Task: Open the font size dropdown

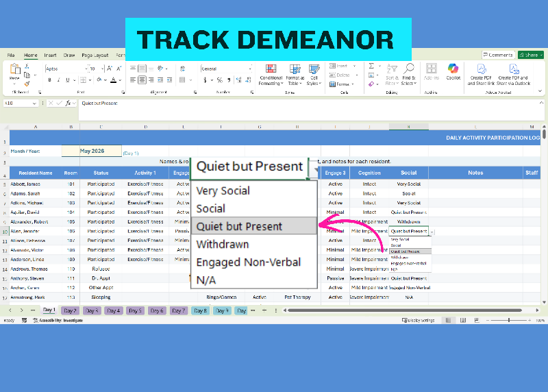Action: pyautogui.click(x=102, y=69)
